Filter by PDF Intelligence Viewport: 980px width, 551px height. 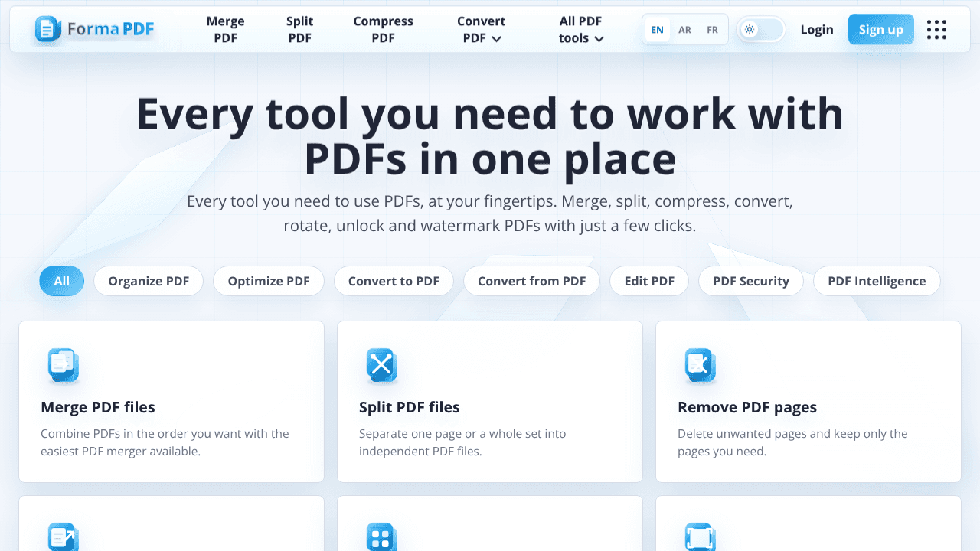point(877,281)
